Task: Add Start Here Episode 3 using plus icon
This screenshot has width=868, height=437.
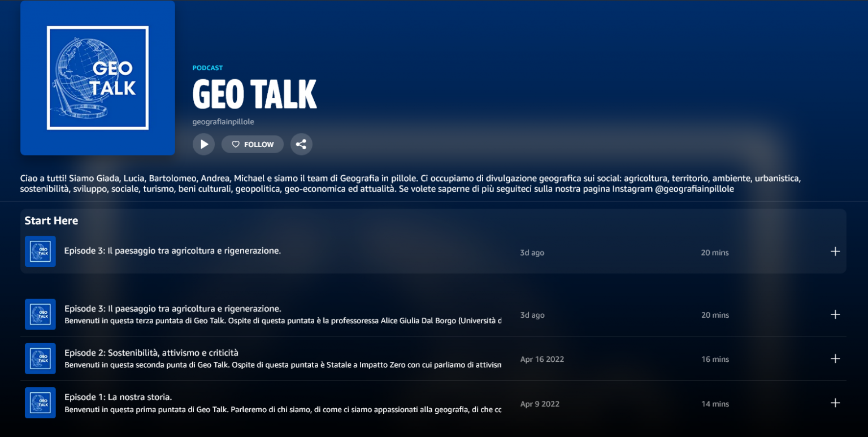Action: click(x=835, y=252)
